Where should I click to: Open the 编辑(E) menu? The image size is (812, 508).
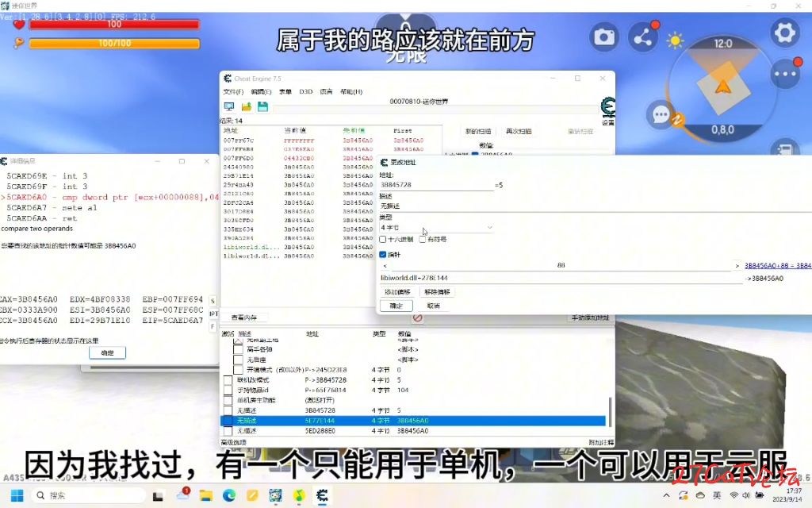[261, 92]
